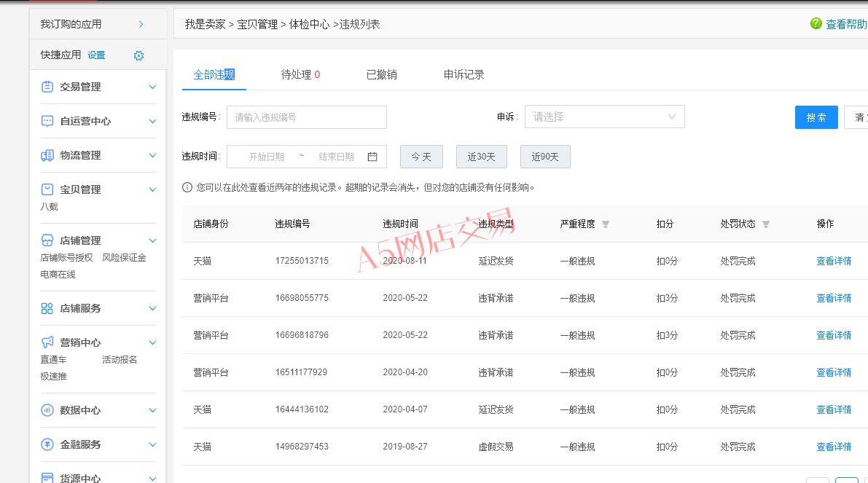
Task: Expand the 店铺服务 chevron
Action: click(x=153, y=309)
